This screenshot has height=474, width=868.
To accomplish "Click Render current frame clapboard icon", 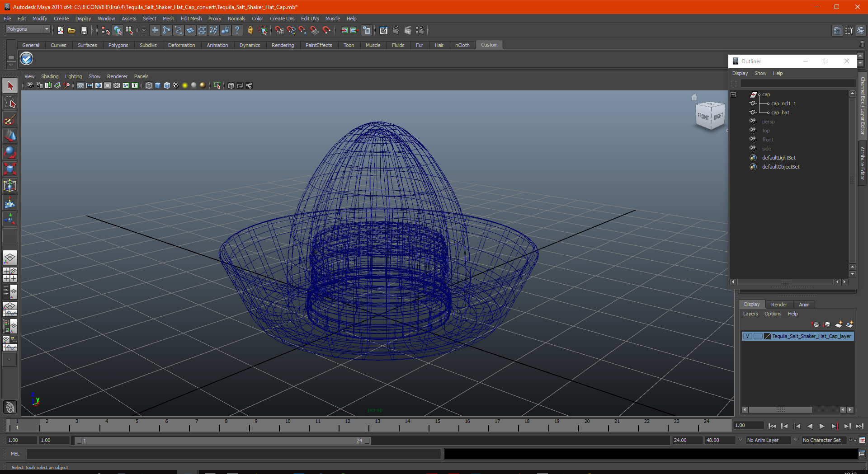I will 396,30.
